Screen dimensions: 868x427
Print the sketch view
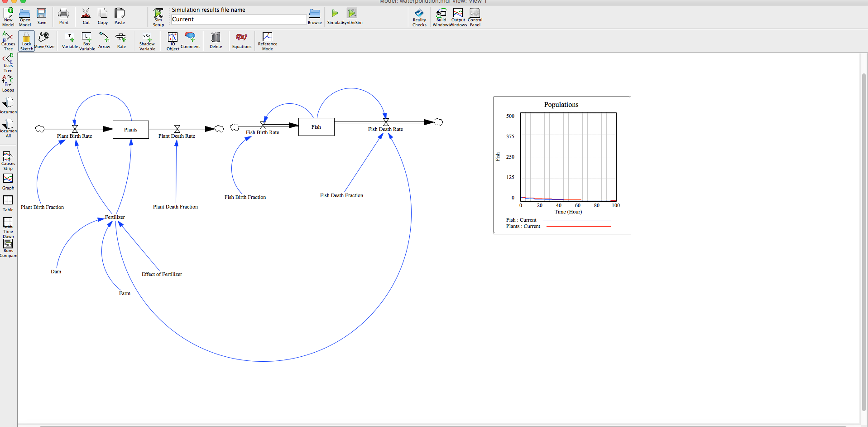click(x=64, y=16)
